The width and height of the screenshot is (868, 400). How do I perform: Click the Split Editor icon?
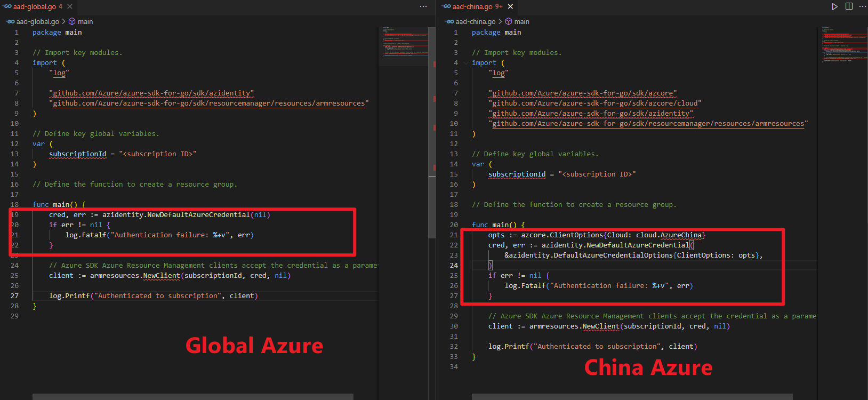[849, 6]
